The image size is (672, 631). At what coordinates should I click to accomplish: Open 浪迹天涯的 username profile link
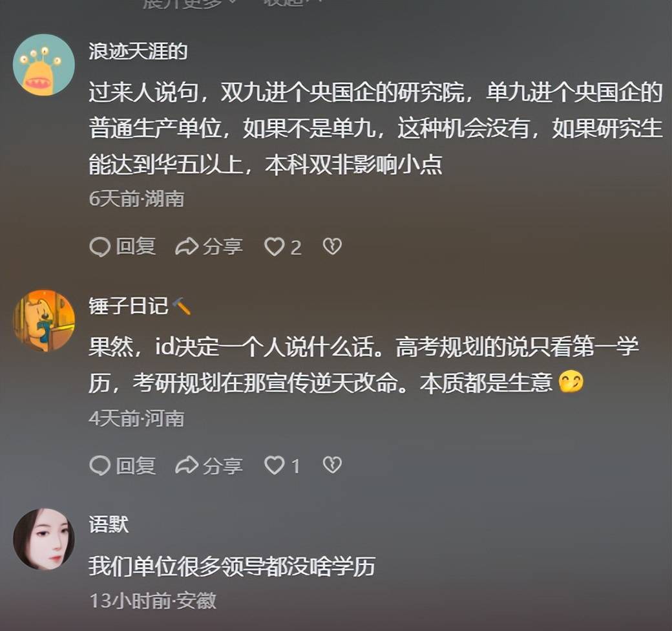138,52
